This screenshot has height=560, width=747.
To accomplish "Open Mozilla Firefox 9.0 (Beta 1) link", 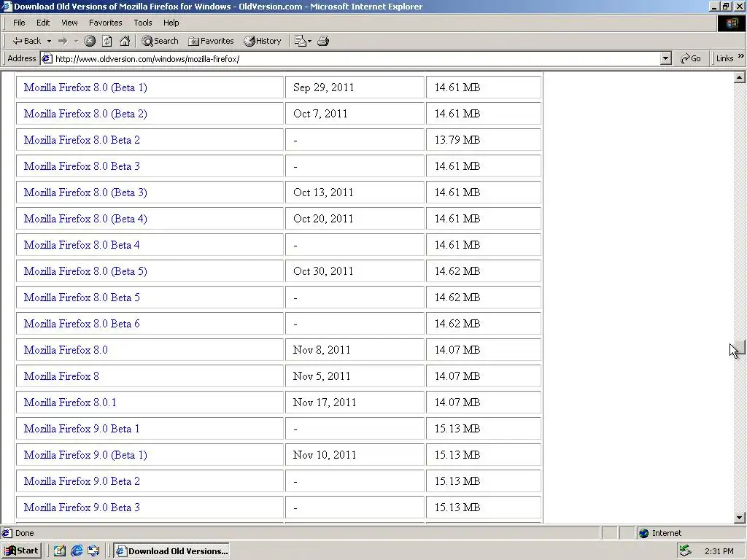I will click(85, 455).
